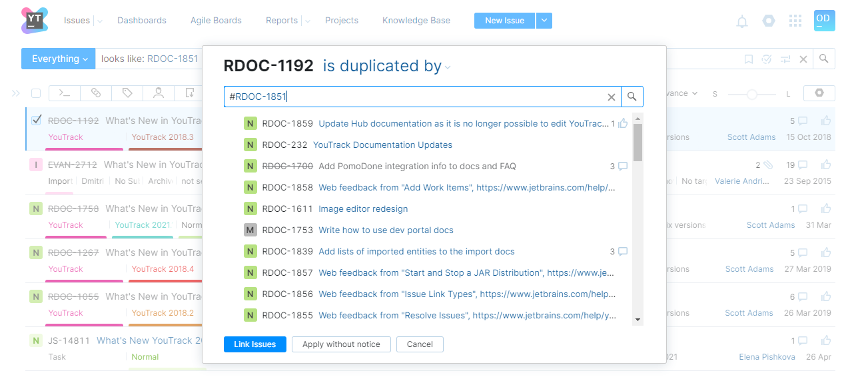Select suggestion YouTrack Documentation Updates

[x=382, y=145]
